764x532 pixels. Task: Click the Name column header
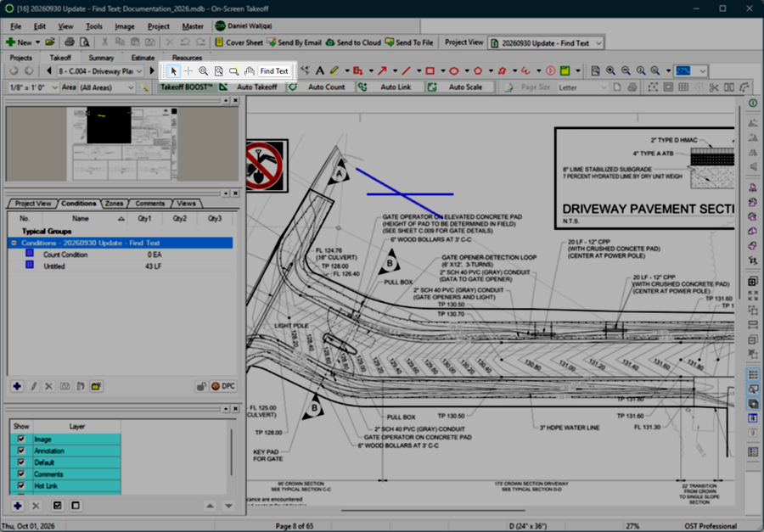click(81, 218)
